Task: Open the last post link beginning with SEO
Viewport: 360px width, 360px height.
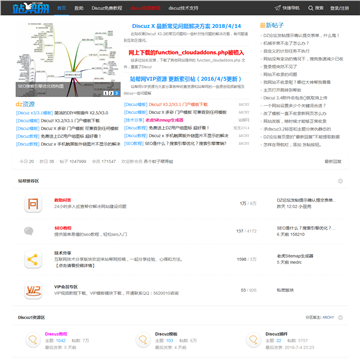Action: [x=306, y=228]
